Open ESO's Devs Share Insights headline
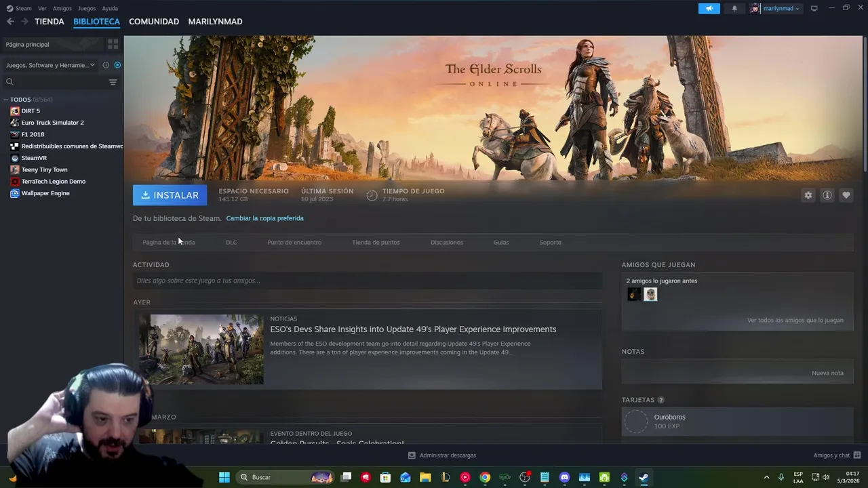 click(413, 329)
